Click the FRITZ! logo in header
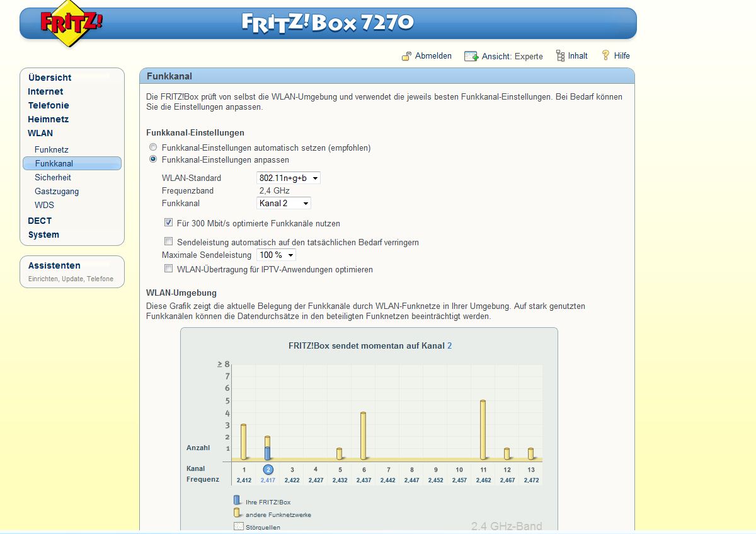 71,23
